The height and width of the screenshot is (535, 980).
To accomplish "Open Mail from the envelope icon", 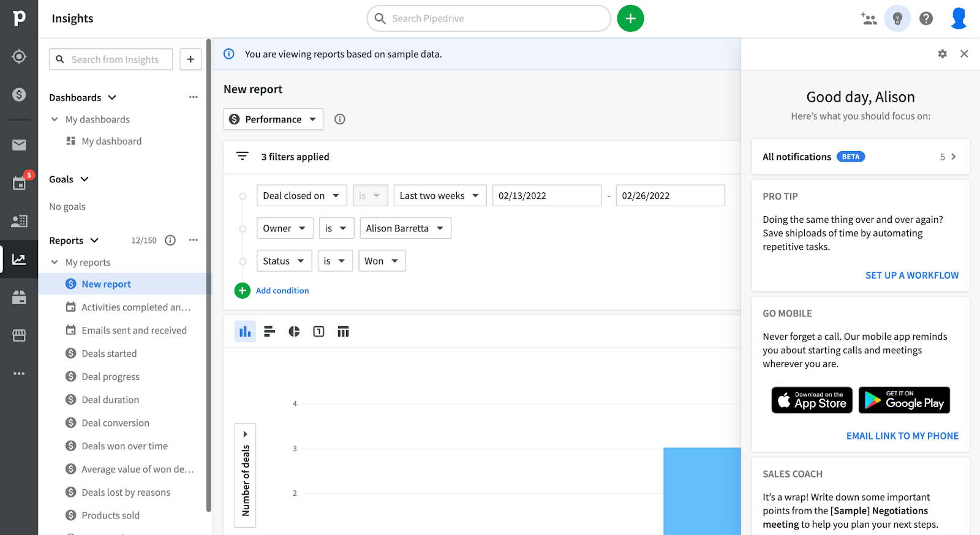I will (x=19, y=144).
